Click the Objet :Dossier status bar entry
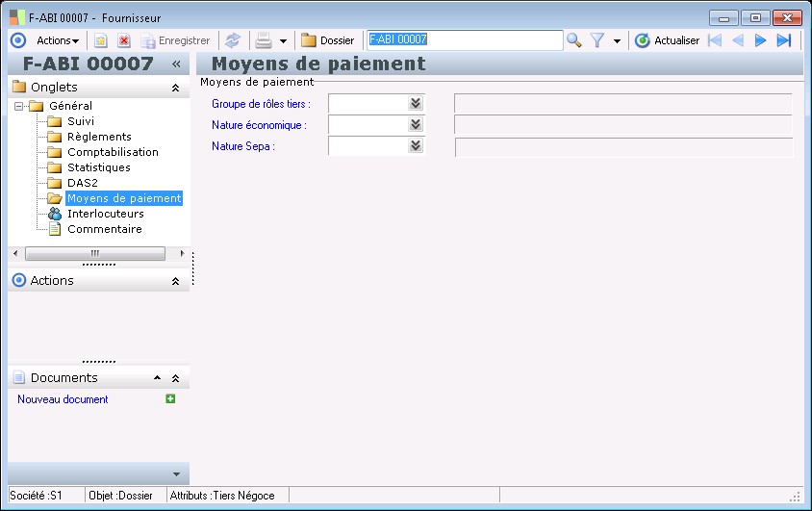This screenshot has width=812, height=511. click(x=120, y=496)
